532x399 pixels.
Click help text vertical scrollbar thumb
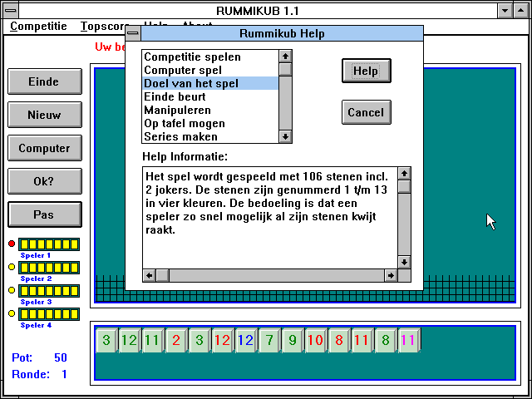pos(404,187)
